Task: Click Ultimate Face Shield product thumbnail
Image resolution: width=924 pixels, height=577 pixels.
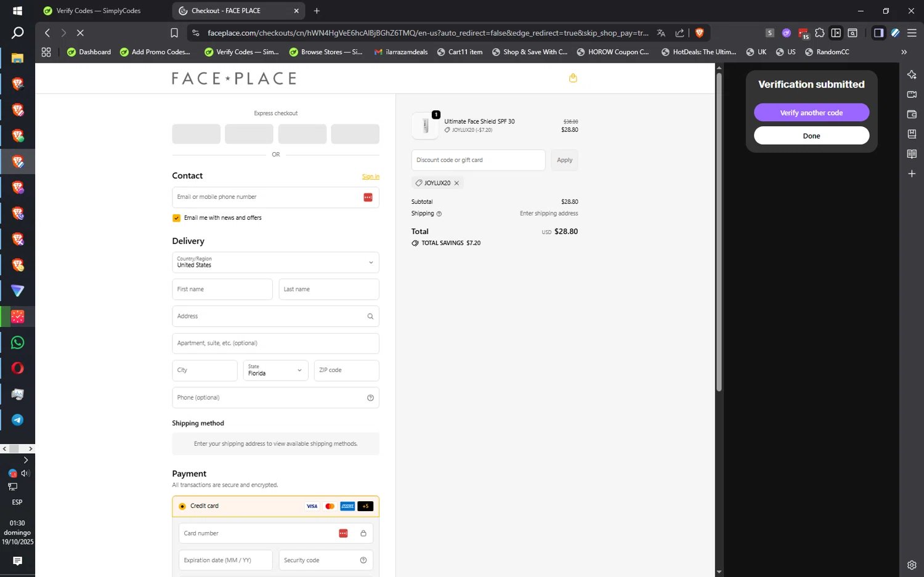Action: tap(425, 126)
